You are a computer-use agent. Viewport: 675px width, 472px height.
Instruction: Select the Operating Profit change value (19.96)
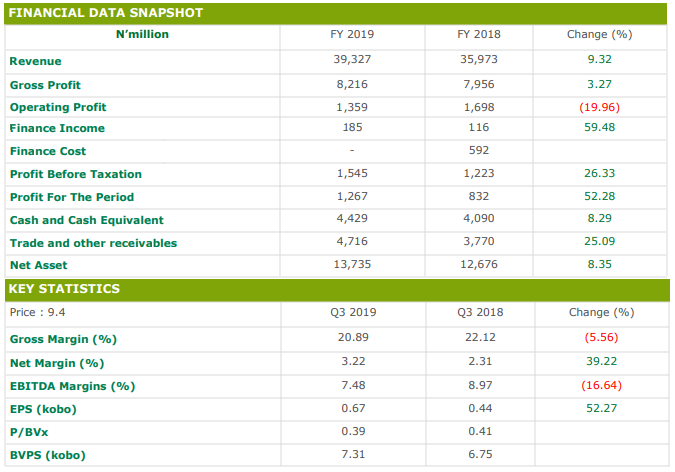point(599,107)
